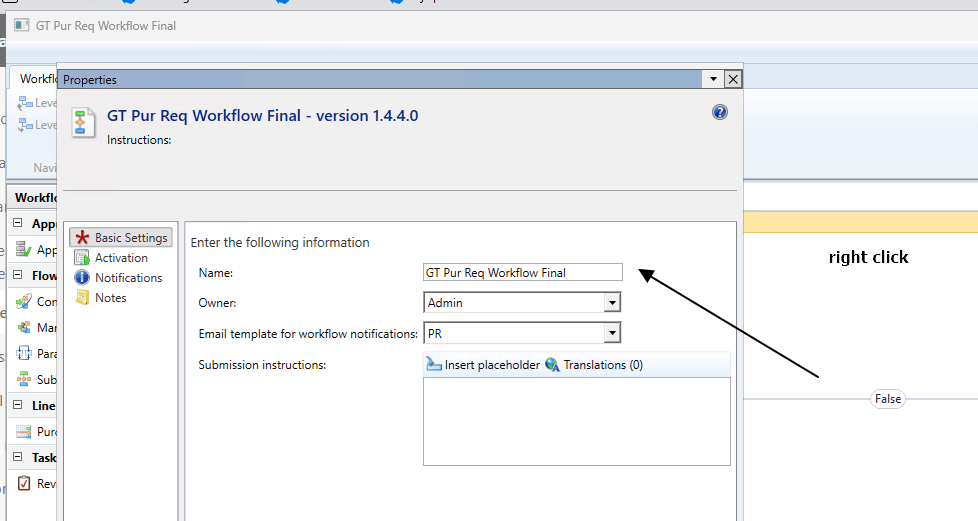978x521 pixels.
Task: Open the Properties pane options arrow
Action: click(x=713, y=79)
